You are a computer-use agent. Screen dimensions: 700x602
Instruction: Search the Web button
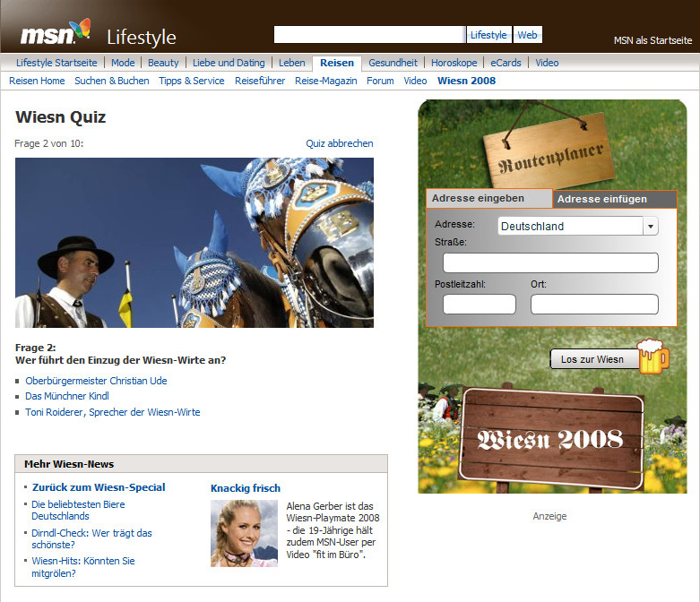[x=527, y=35]
